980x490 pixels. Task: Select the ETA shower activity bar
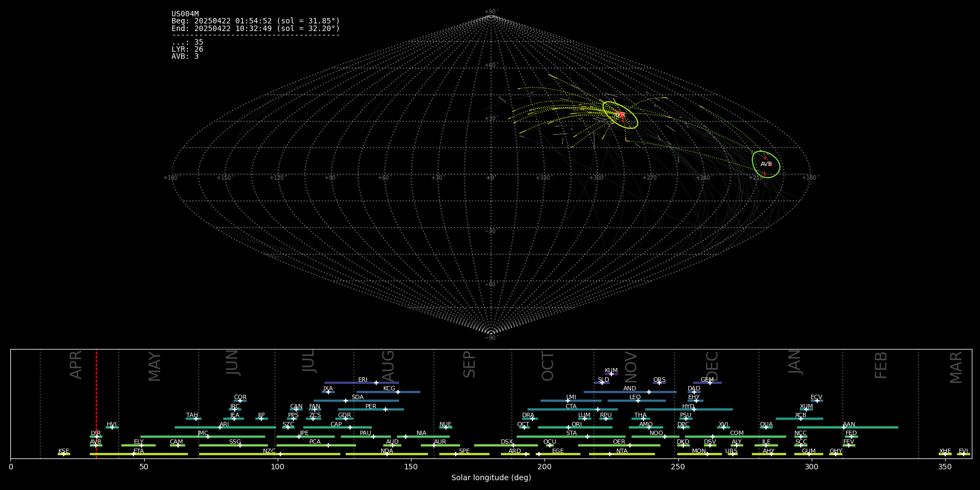139,454
